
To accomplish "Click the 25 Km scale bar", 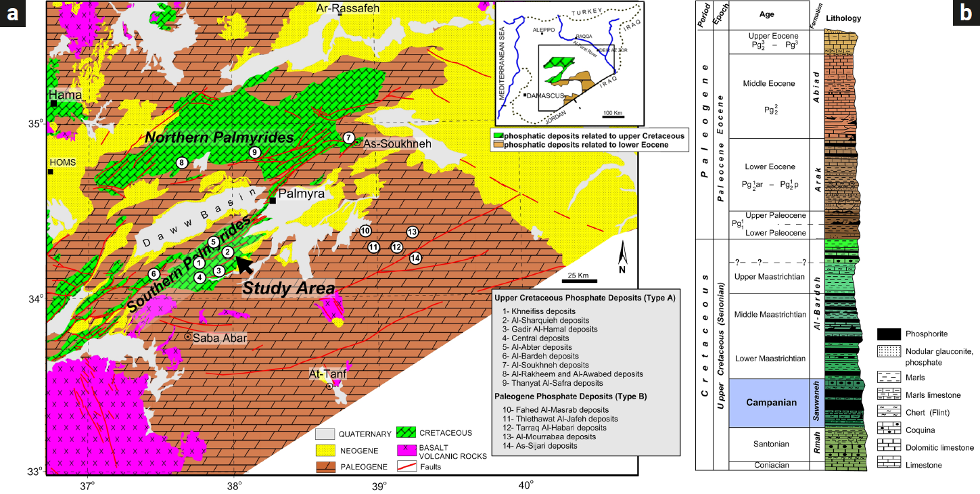I will click(576, 280).
